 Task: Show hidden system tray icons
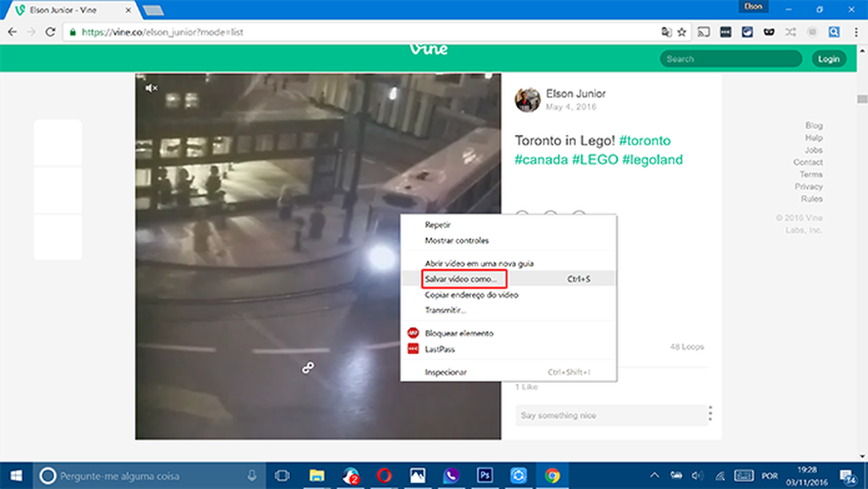coord(655,476)
